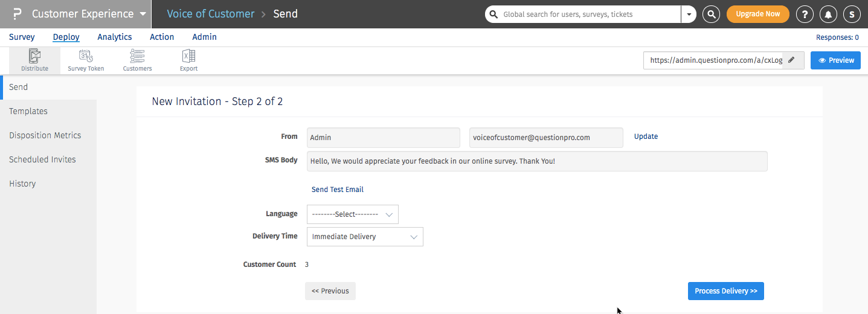Open the Templates sidebar tab
The image size is (868, 314).
(28, 111)
